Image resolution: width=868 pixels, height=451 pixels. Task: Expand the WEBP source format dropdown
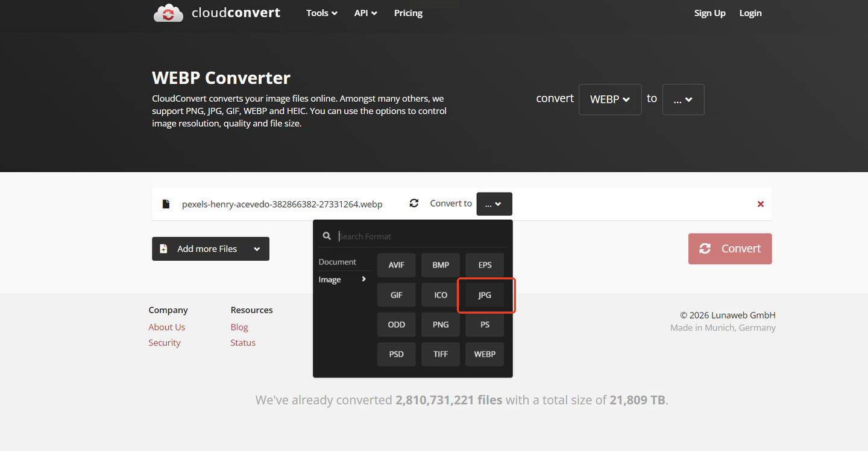pyautogui.click(x=609, y=99)
